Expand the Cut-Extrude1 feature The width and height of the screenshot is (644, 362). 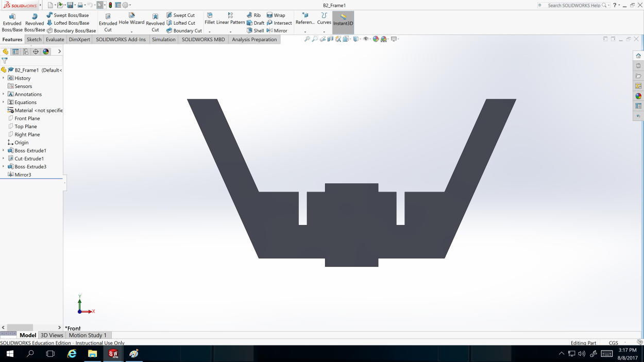pyautogui.click(x=3, y=159)
